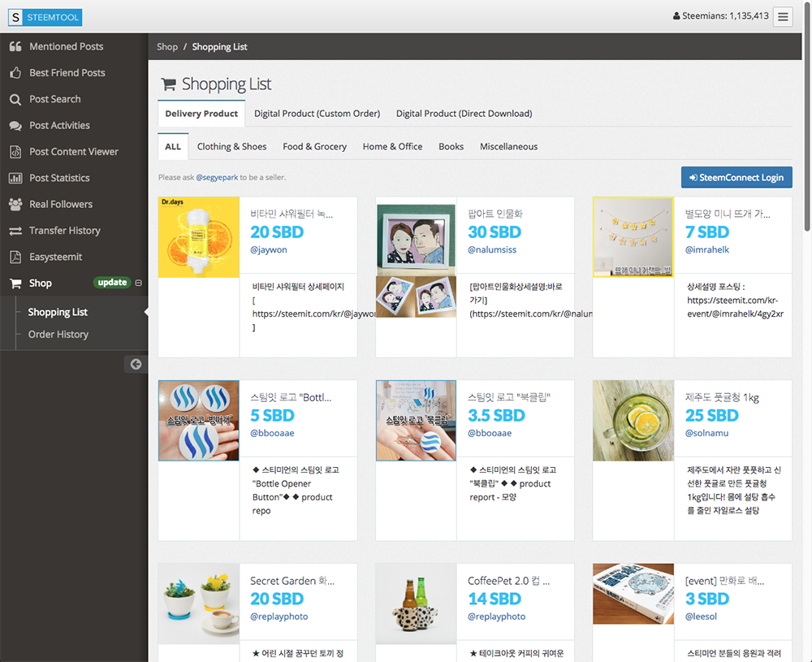The height and width of the screenshot is (662, 812).
Task: Open Best Friend Posts page
Action: click(67, 73)
